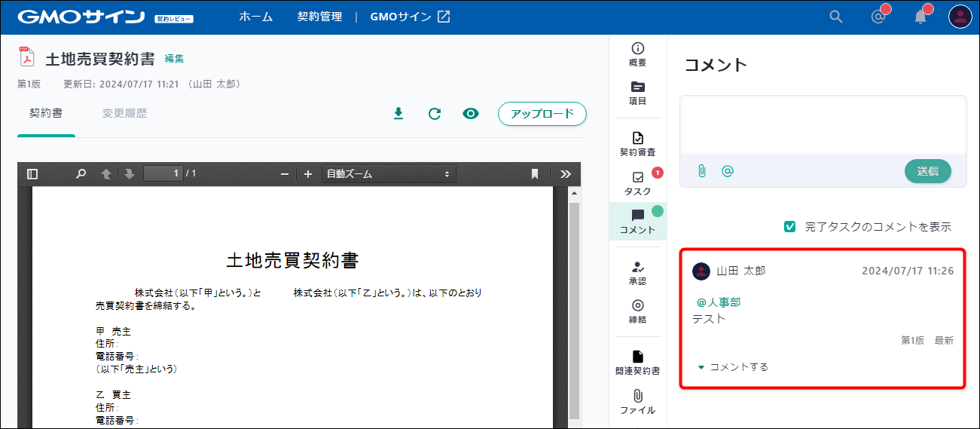980x429 pixels.
Task: Switch to the 変更履歴 tab
Action: 124,114
